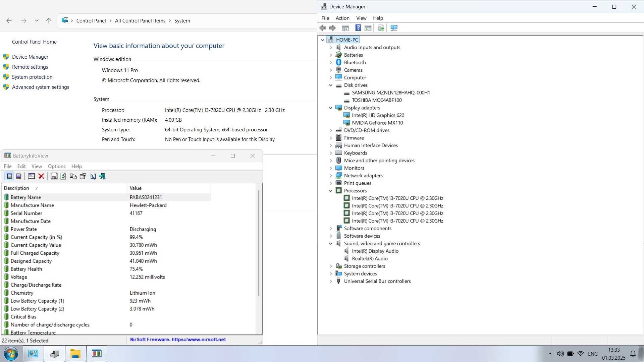Select show all batteries view icon in BatteryInfoView
This screenshot has height=362, width=644.
click(9, 176)
